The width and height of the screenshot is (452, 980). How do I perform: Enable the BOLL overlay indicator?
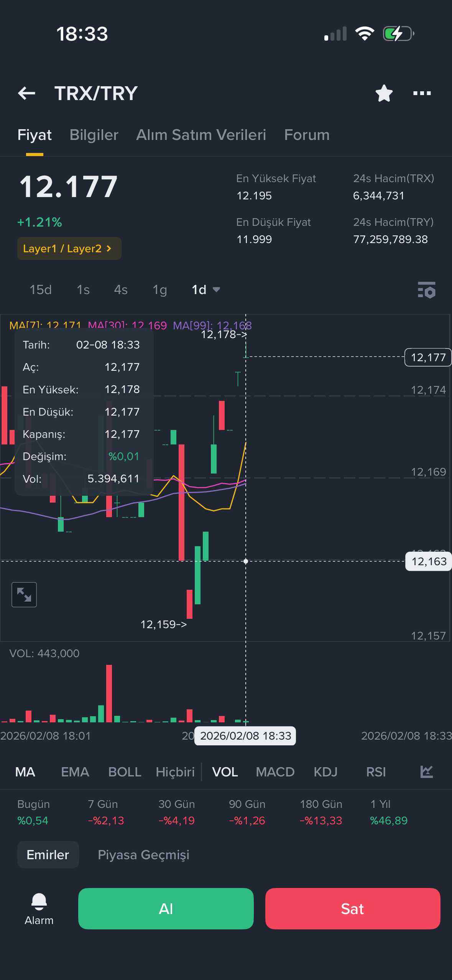pyautogui.click(x=125, y=772)
